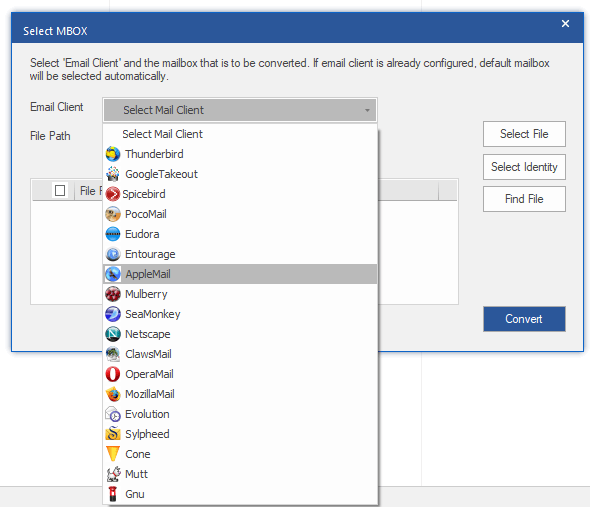Choose the Entourage entry
Viewport: 590px width, 507px height.
click(240, 254)
